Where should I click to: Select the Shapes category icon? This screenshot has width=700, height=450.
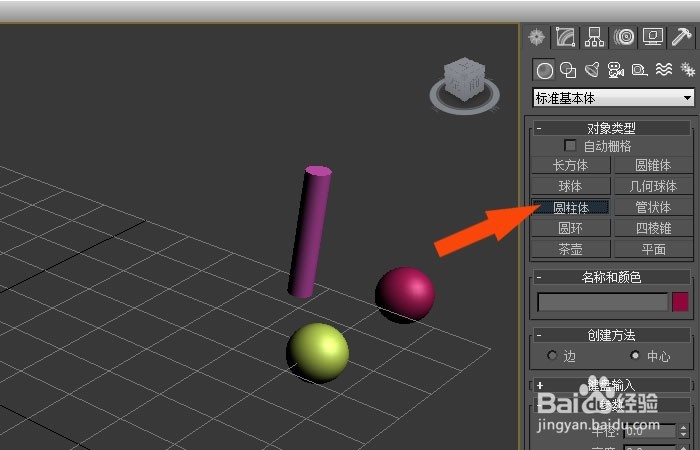click(x=568, y=70)
